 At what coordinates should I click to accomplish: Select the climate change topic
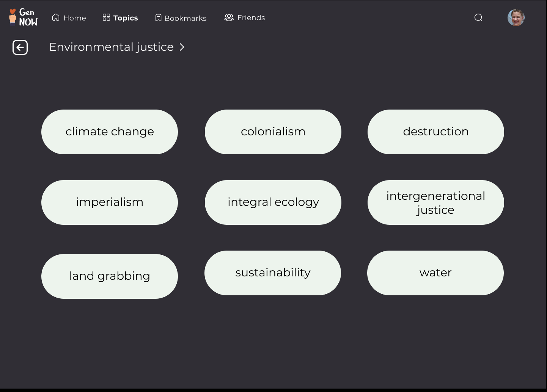pyautogui.click(x=110, y=132)
